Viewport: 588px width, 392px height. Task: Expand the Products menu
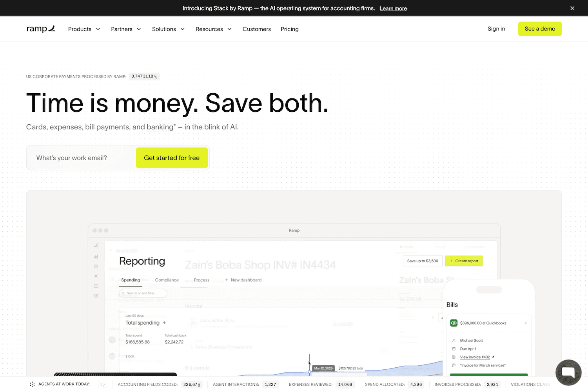[x=84, y=29]
